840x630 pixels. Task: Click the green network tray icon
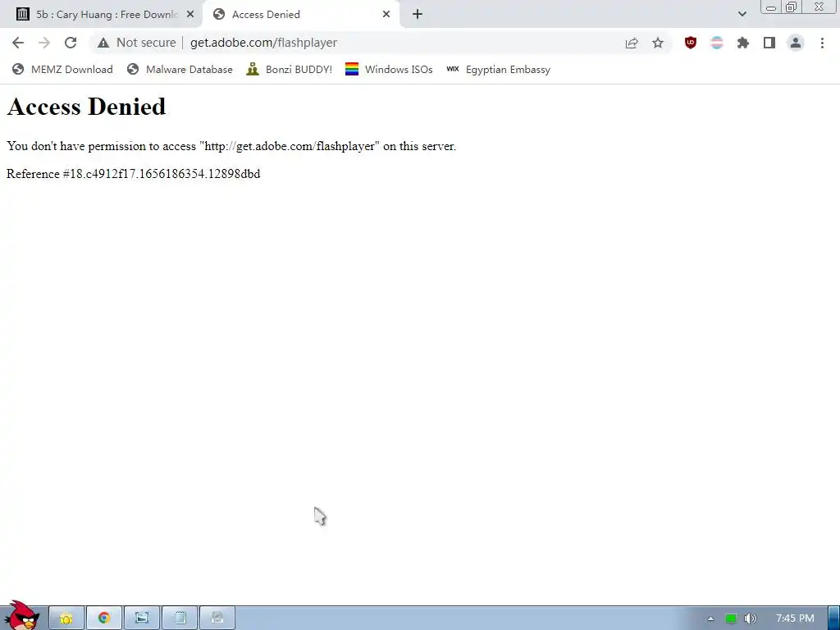[731, 619]
